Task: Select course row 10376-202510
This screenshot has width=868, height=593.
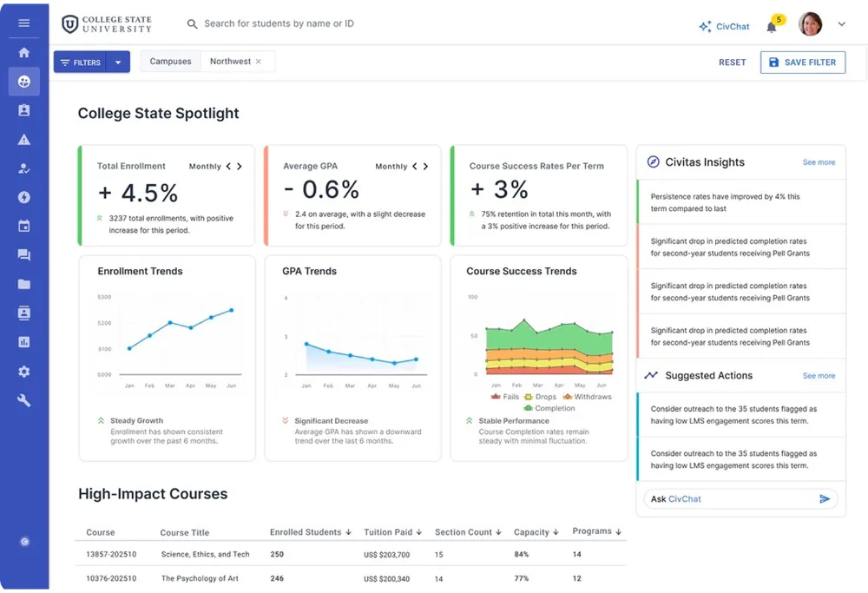Action: 351,578
